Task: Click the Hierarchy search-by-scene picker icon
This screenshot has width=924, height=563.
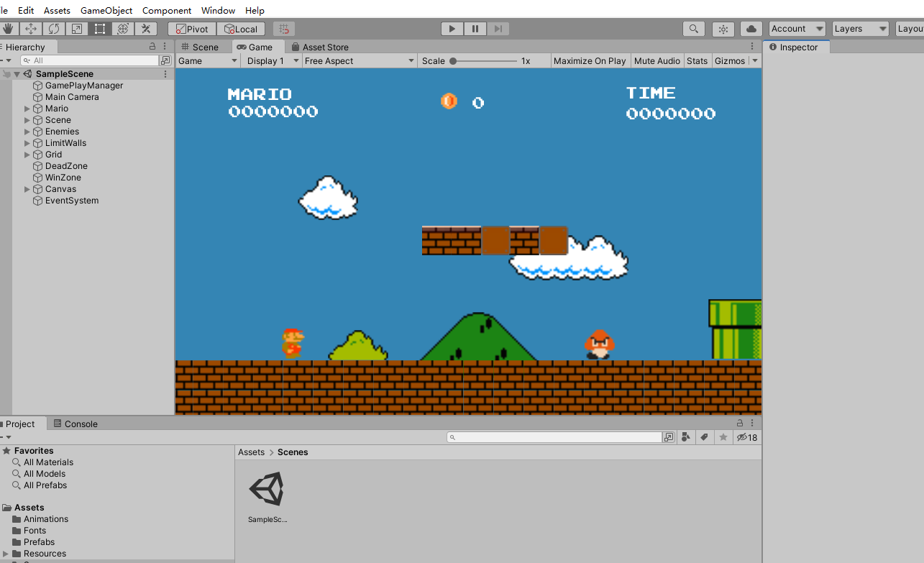Action: click(x=165, y=60)
